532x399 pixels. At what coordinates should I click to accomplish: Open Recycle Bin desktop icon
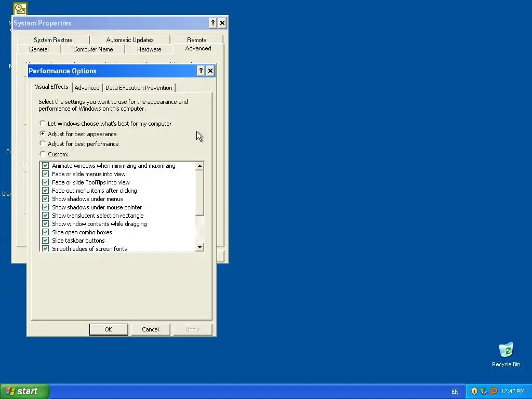[x=506, y=354]
